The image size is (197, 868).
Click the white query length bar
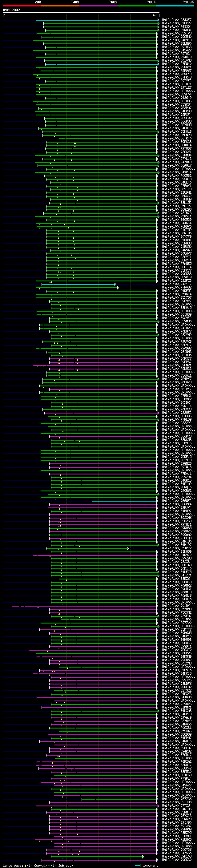tap(81, 13)
